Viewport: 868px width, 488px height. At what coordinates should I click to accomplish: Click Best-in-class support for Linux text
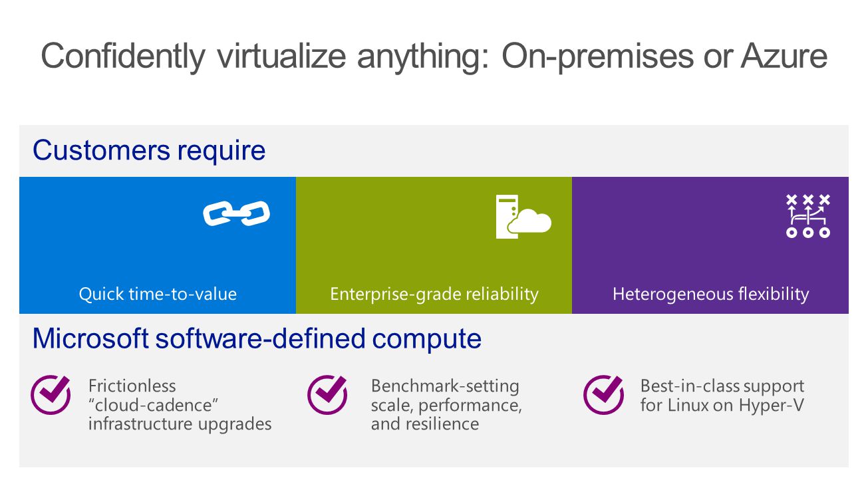[722, 396]
